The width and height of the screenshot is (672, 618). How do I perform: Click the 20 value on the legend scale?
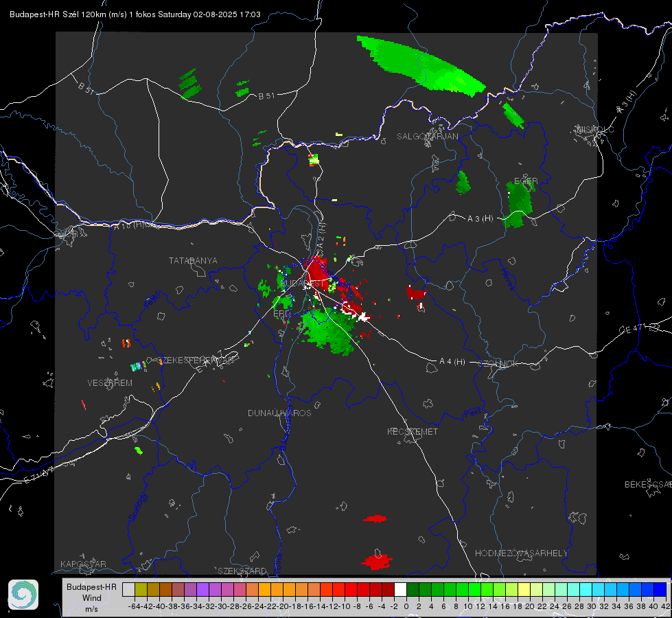point(530,606)
